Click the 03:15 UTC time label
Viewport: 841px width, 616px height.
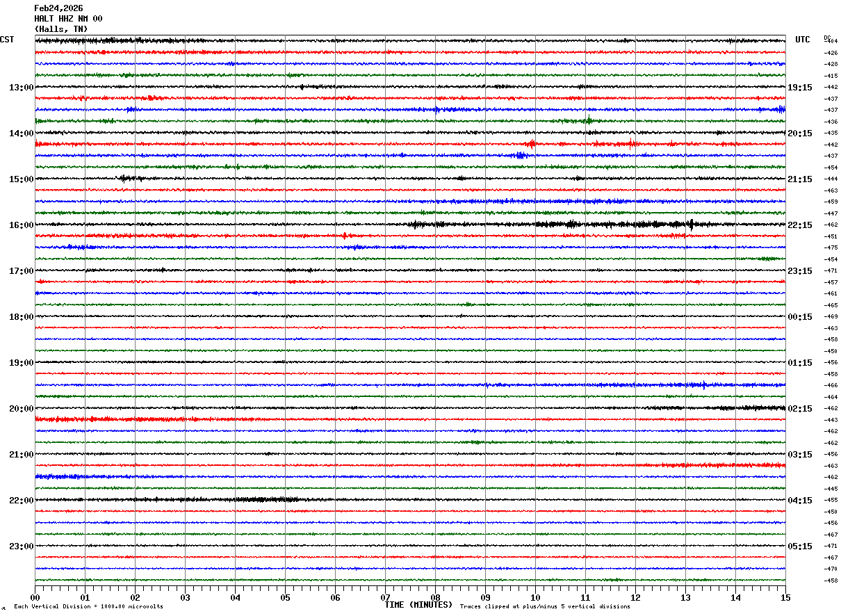click(x=800, y=455)
